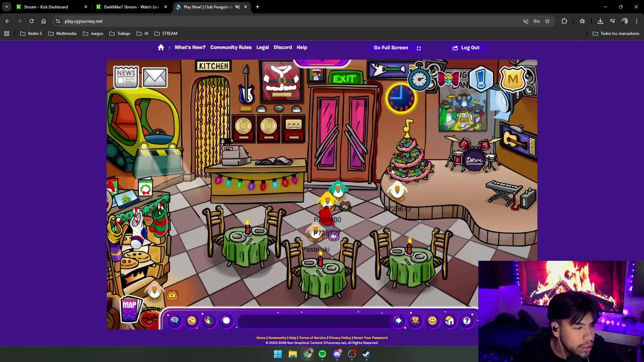Click the footer Community link
644x362 pixels.
pos(277,338)
